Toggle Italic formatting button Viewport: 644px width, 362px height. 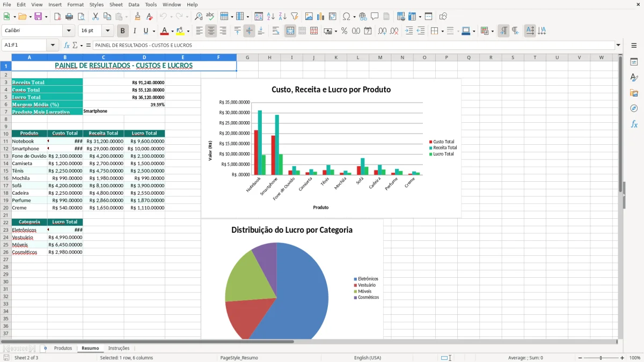click(134, 31)
